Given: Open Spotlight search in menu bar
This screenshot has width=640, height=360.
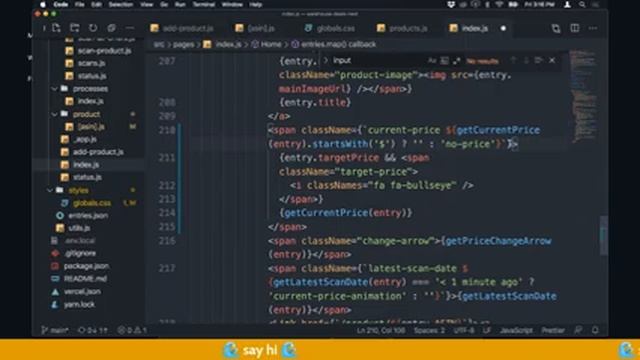Looking at the screenshot, I should coord(582,4).
